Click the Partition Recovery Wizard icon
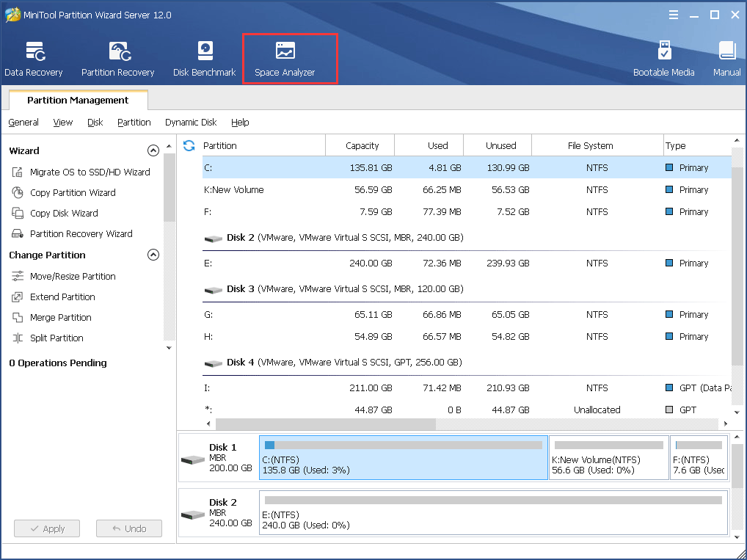The height and width of the screenshot is (560, 747). click(x=17, y=233)
